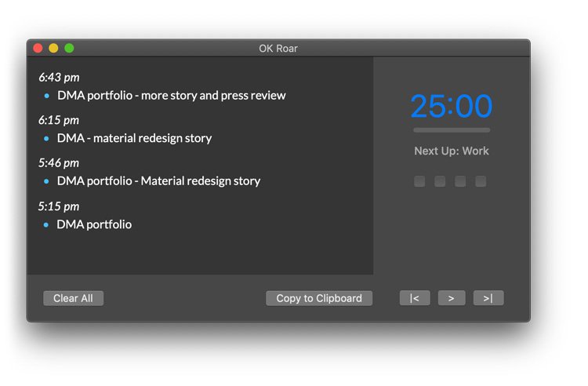Screen dimensions: 588x386
Task: Toggle the second pomodoro checkbox
Action: pos(440,181)
